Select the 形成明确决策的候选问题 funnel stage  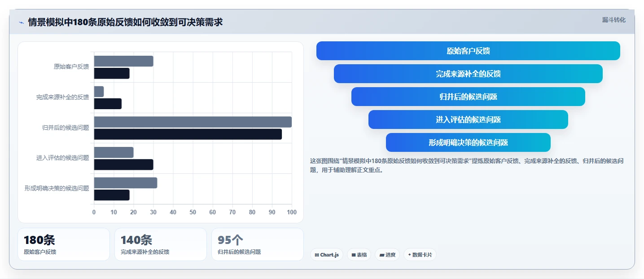pos(468,142)
